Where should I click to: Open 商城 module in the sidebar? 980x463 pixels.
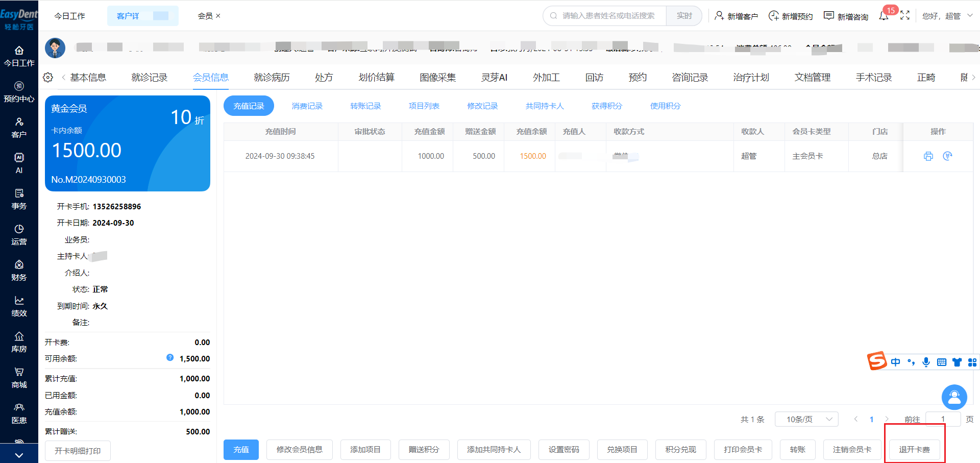(19, 378)
